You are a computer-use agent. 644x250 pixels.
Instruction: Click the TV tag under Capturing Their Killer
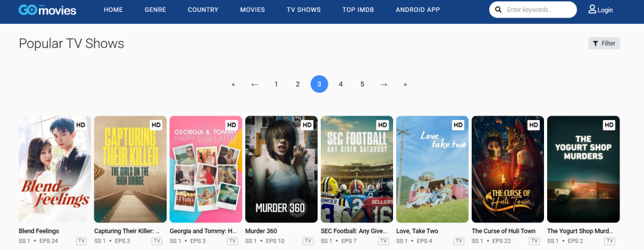(x=157, y=241)
